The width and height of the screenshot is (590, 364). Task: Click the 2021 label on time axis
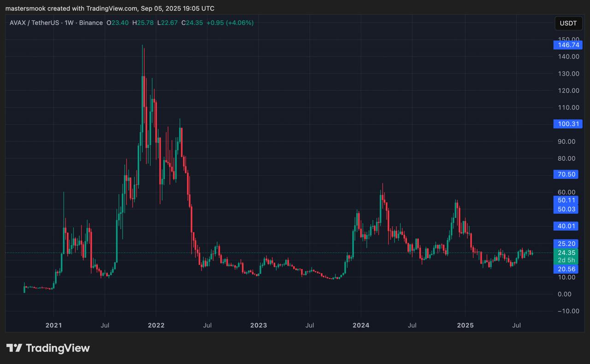click(54, 325)
